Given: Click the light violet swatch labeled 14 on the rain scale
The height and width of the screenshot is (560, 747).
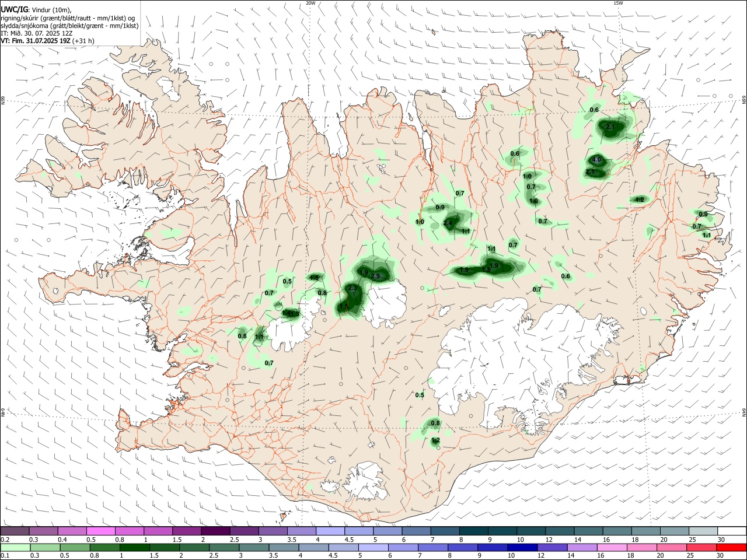Looking at the screenshot, I should 582,547.
